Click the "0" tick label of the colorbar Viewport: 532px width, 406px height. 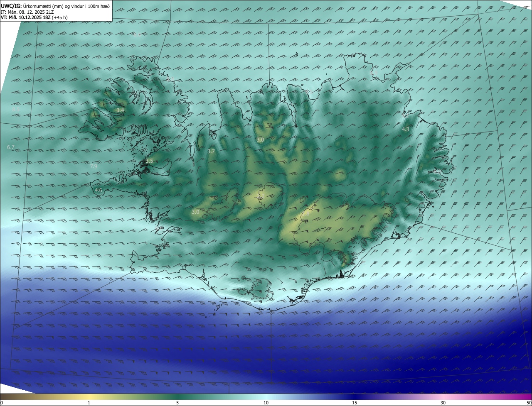tap(2, 403)
